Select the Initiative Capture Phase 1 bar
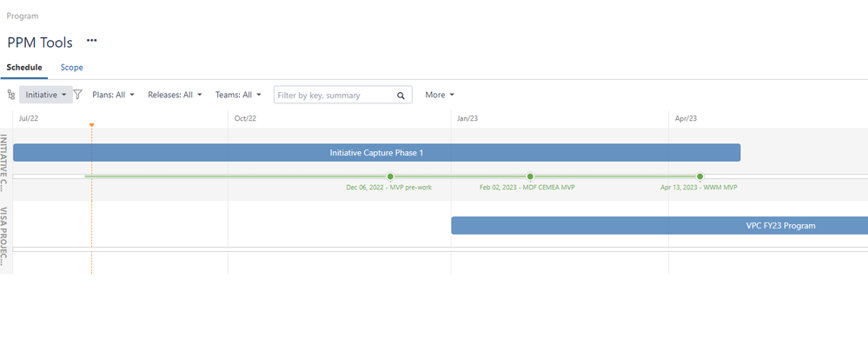The height and width of the screenshot is (344, 868). tap(376, 153)
